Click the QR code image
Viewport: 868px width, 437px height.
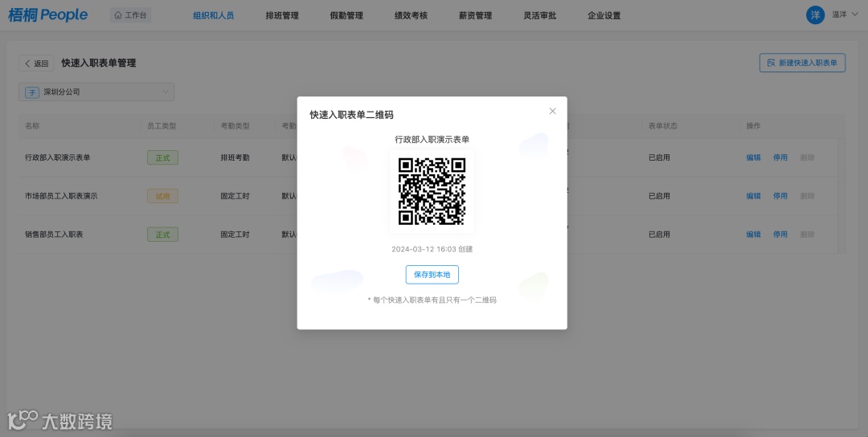pos(432,191)
